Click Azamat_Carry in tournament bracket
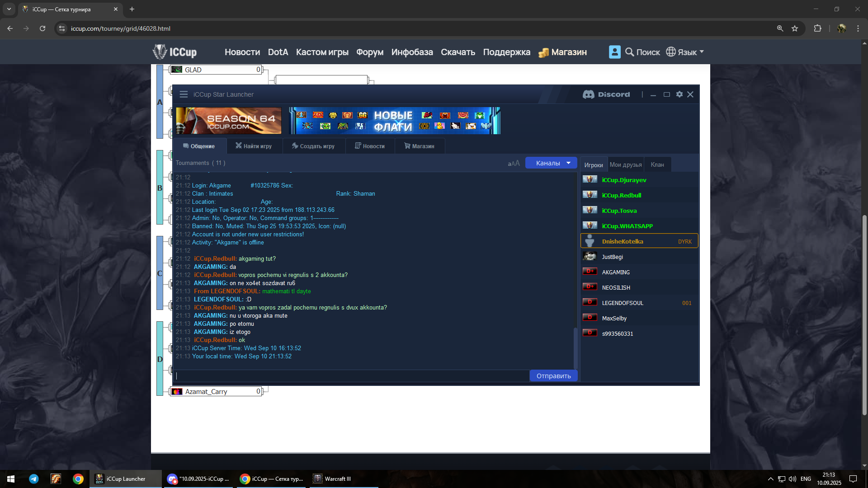868x488 pixels. click(216, 392)
